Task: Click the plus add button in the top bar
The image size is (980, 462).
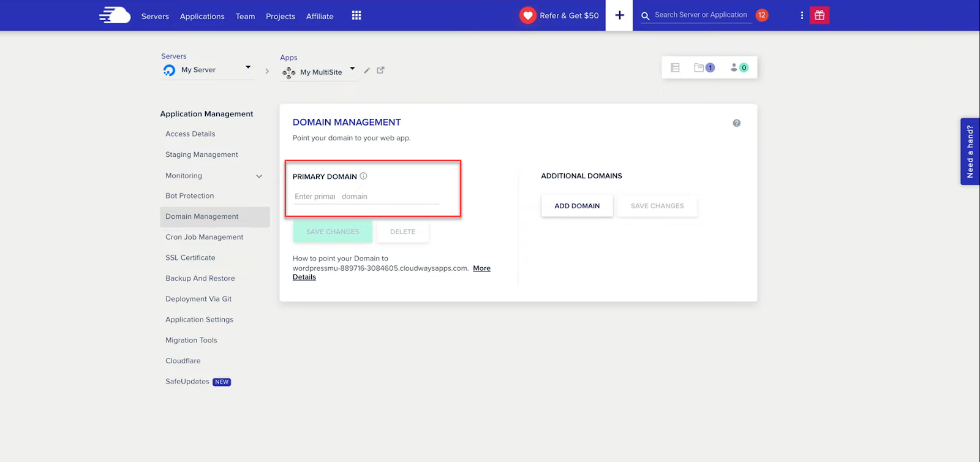Action: [x=619, y=15]
